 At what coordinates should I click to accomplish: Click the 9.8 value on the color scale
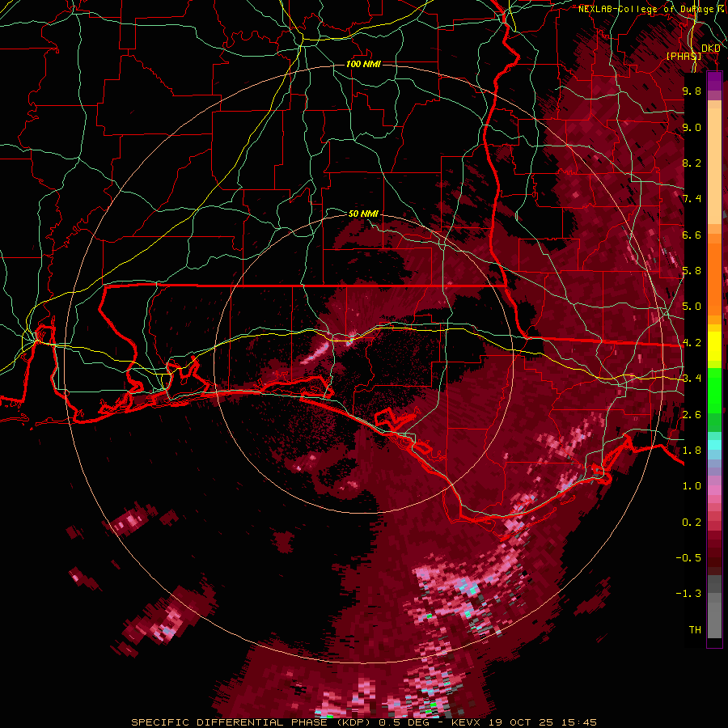coord(692,91)
